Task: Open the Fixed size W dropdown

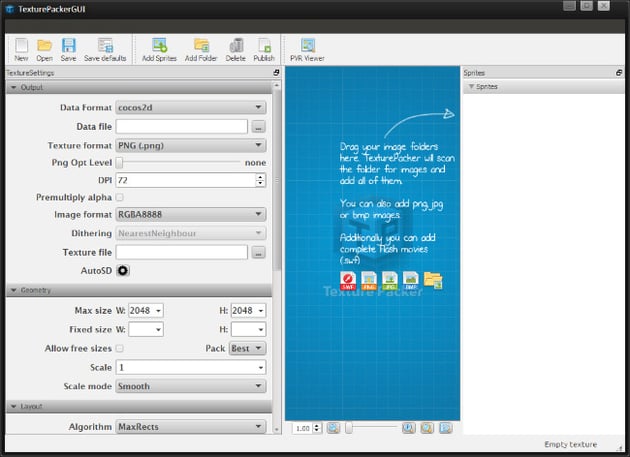Action: 146,329
